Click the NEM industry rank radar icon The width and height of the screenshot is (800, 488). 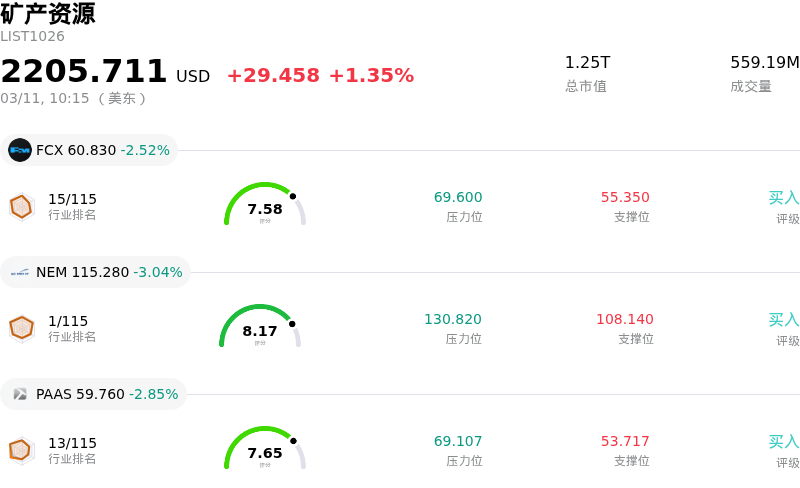21,328
